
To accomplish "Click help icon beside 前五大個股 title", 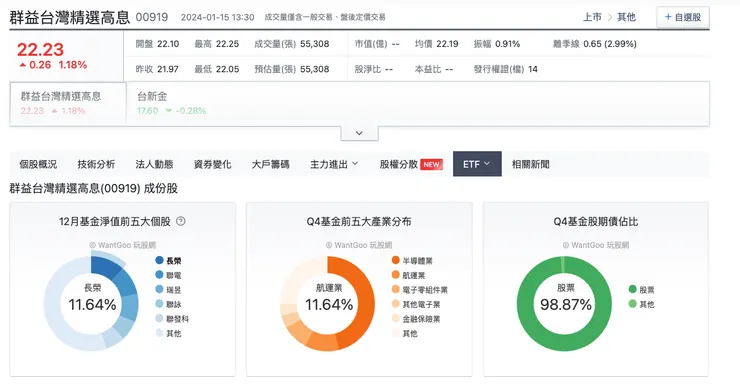I will [181, 221].
